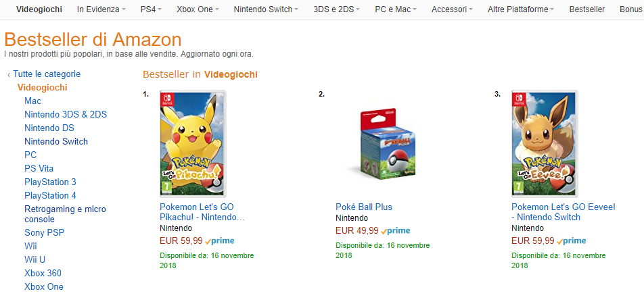The width and height of the screenshot is (644, 308).
Task: Go to the Bestseller navigation tab
Action: click(x=587, y=9)
